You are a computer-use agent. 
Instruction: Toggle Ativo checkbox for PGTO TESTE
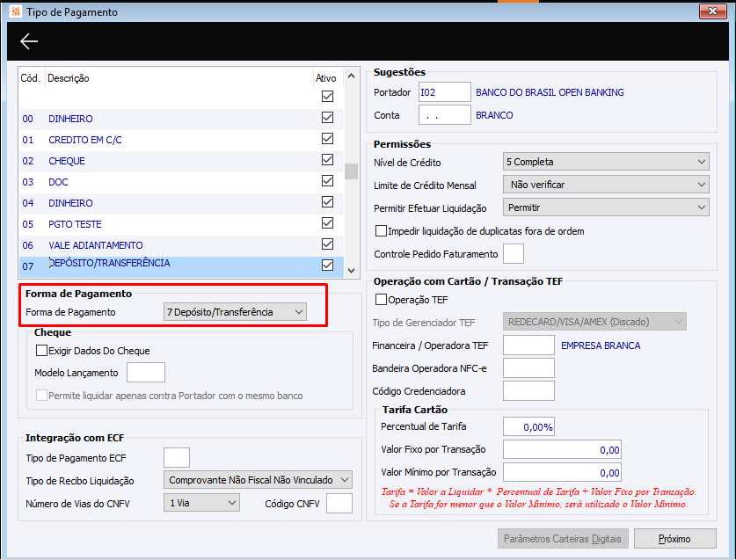point(327,223)
